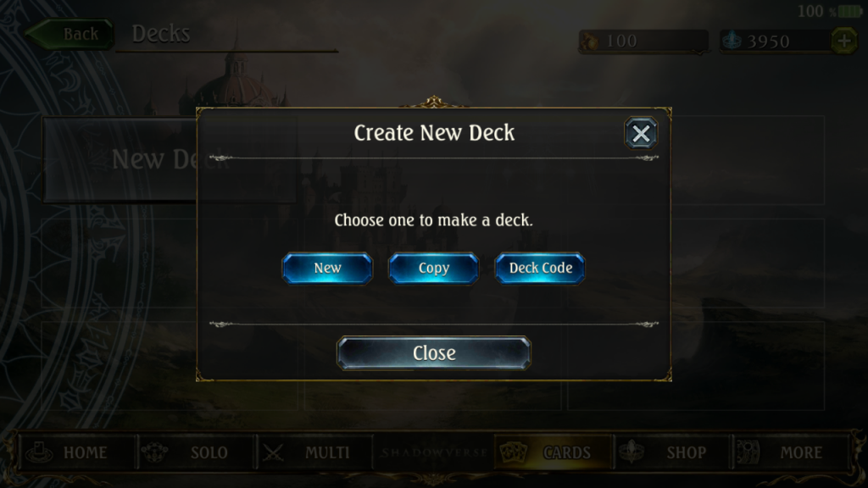Close the dialog with the X icon
868x488 pixels.
641,133
